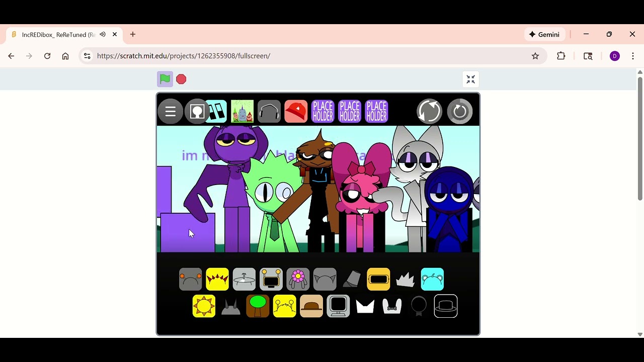Bookmark this page with the star
Screen dimensions: 644x362
pyautogui.click(x=535, y=56)
